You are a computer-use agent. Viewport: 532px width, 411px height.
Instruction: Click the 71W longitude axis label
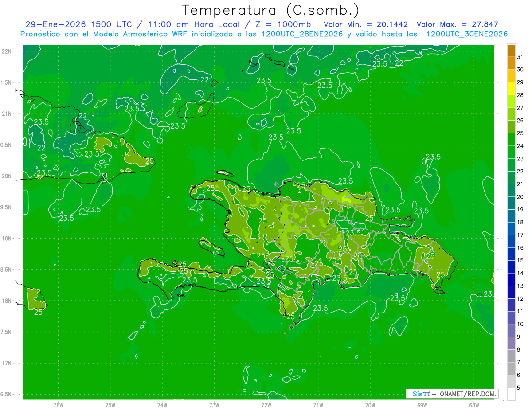click(x=318, y=405)
